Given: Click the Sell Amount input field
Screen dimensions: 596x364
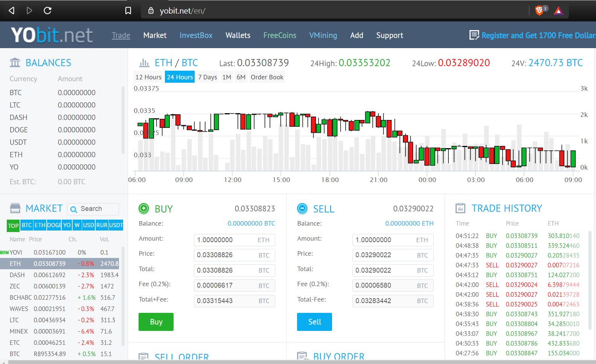Looking at the screenshot, I should point(393,240).
